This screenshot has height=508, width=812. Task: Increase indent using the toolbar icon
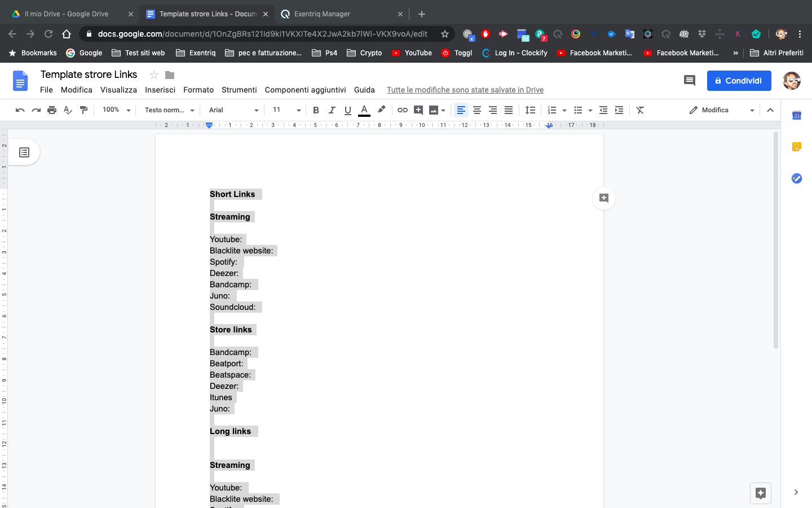(619, 110)
